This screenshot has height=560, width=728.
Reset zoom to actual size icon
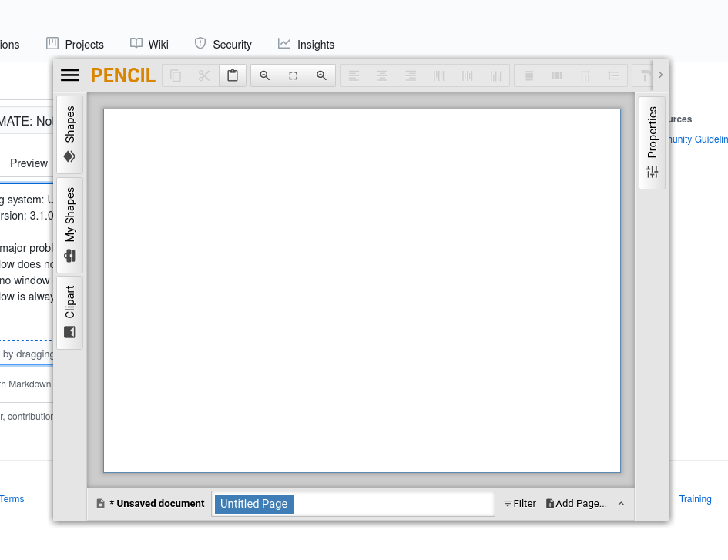click(293, 75)
